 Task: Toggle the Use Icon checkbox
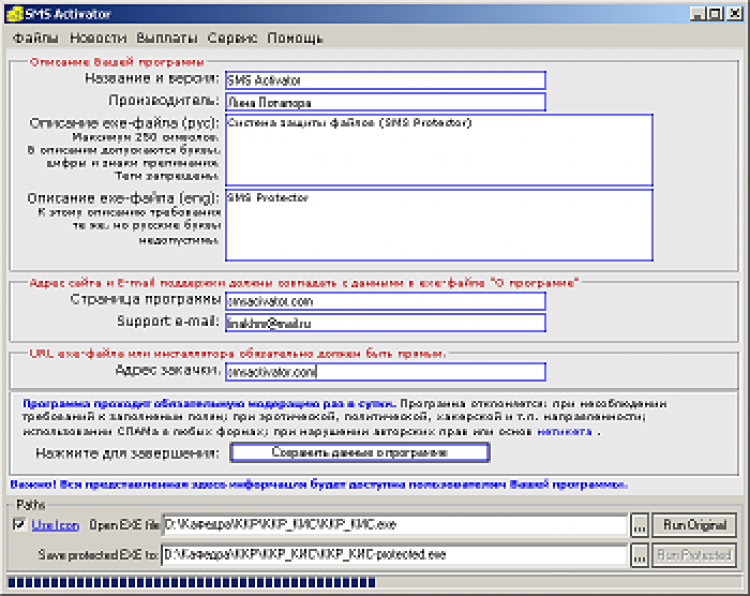point(19,524)
